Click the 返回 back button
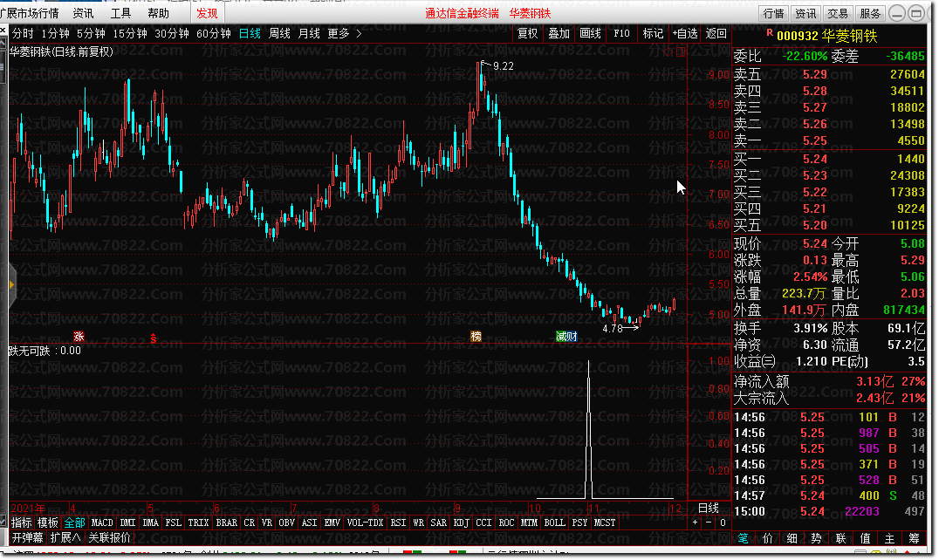 (716, 33)
